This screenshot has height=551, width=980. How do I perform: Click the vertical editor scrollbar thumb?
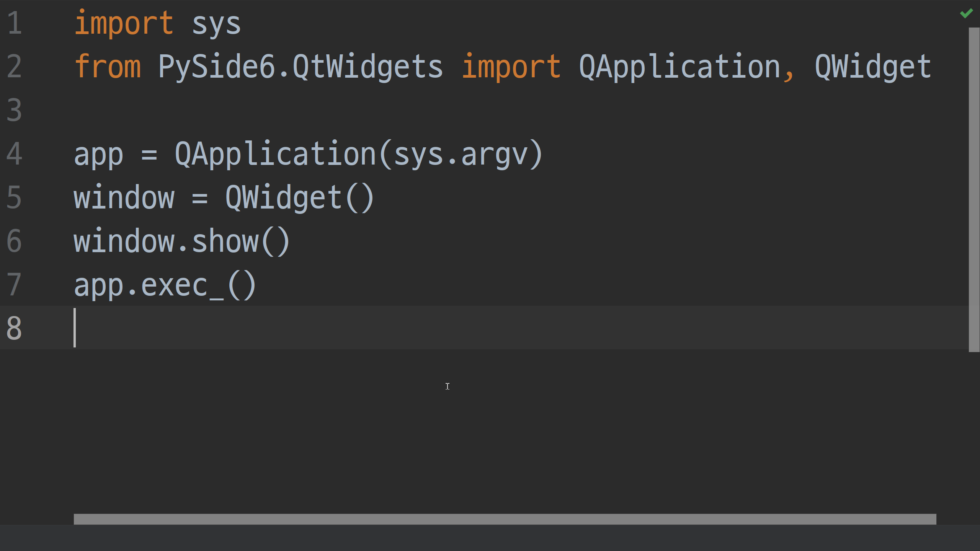tap(974, 190)
